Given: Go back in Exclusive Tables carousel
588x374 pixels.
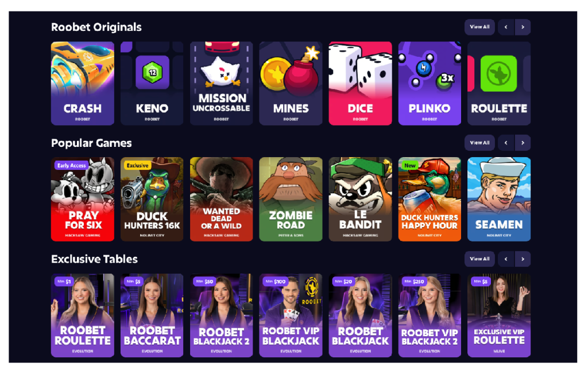Looking at the screenshot, I should 506,259.
